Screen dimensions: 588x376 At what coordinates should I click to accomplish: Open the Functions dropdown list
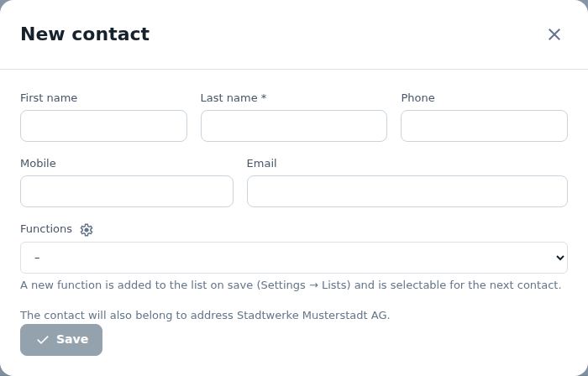click(x=294, y=258)
